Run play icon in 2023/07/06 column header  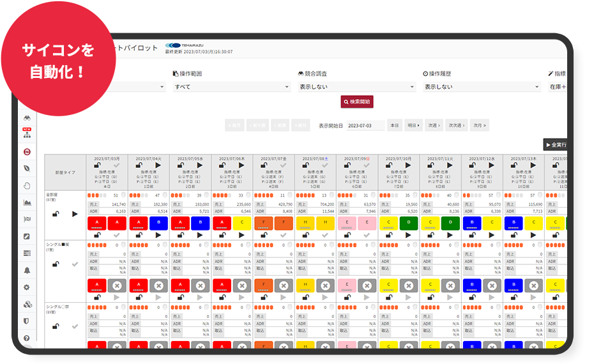point(241,165)
